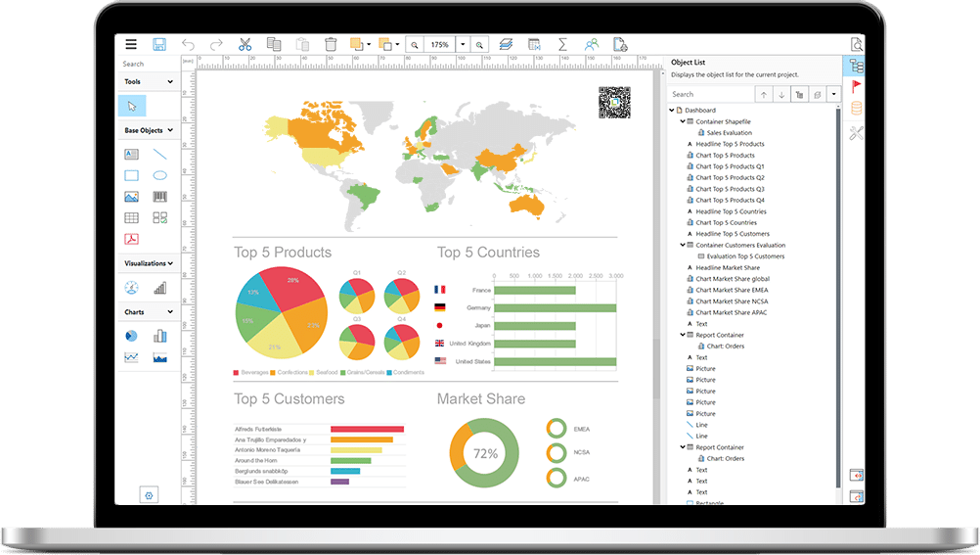980x555 pixels.
Task: Collapse the Container Shapefile tree node
Action: click(683, 121)
